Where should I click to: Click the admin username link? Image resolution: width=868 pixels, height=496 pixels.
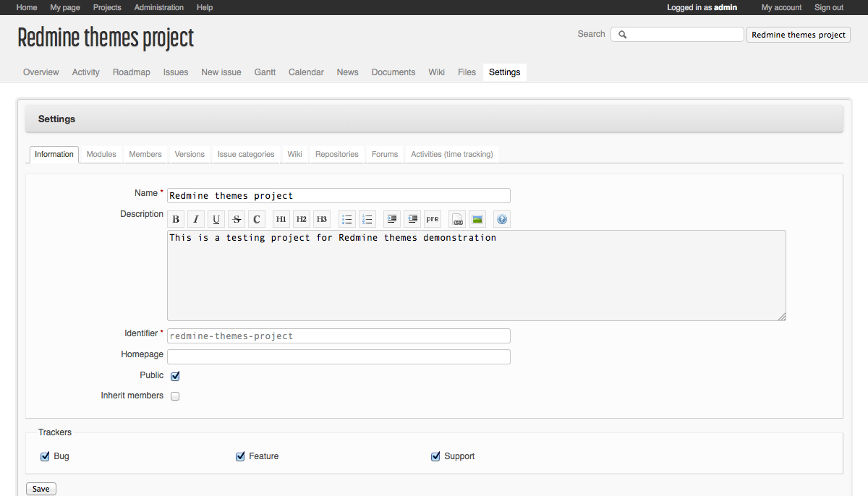(x=726, y=7)
